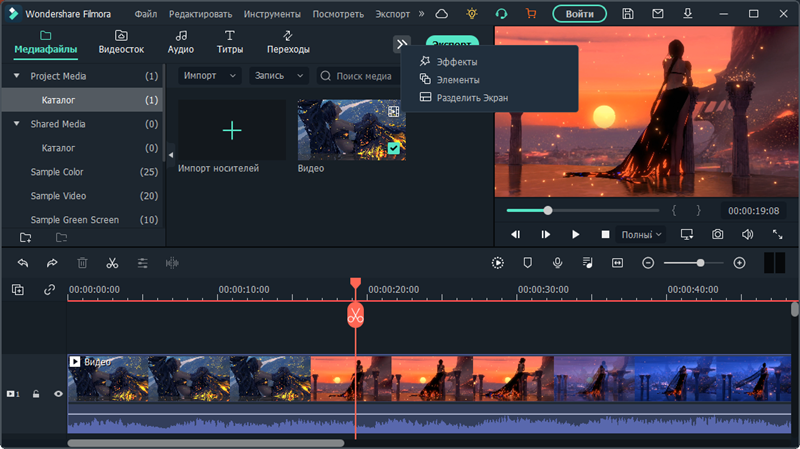Open the Редактировать menu

tap(201, 14)
